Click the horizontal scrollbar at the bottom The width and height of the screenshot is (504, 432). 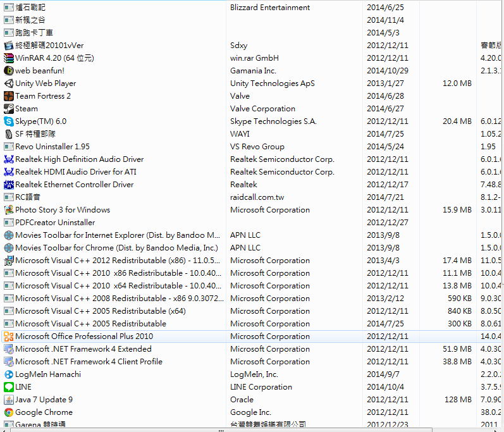(x=253, y=429)
